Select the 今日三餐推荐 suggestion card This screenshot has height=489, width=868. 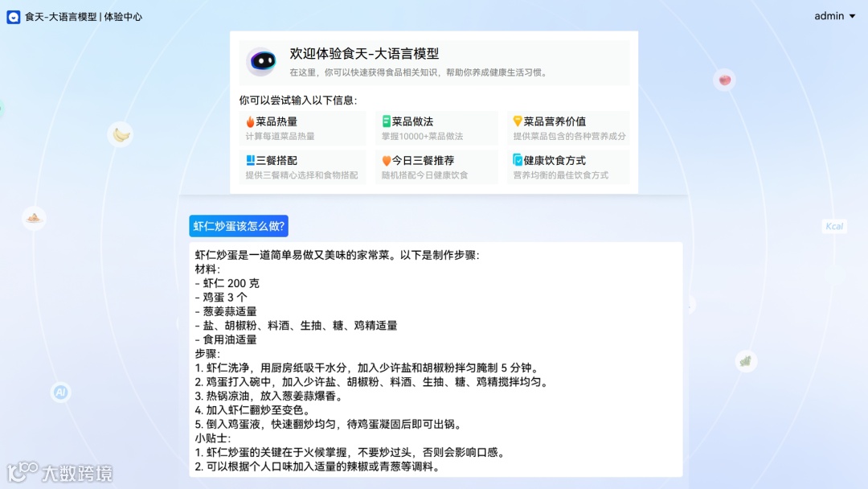(436, 166)
